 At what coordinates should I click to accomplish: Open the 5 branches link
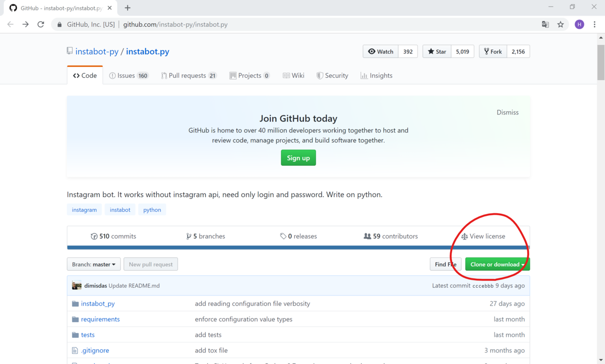pos(206,236)
